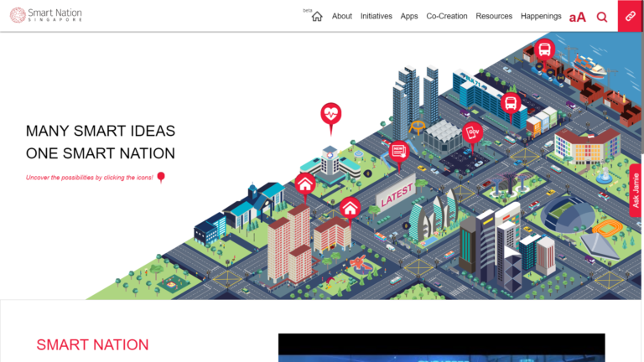The width and height of the screenshot is (644, 362).
Task: Open the search magnifier icon
Action: pos(602,17)
